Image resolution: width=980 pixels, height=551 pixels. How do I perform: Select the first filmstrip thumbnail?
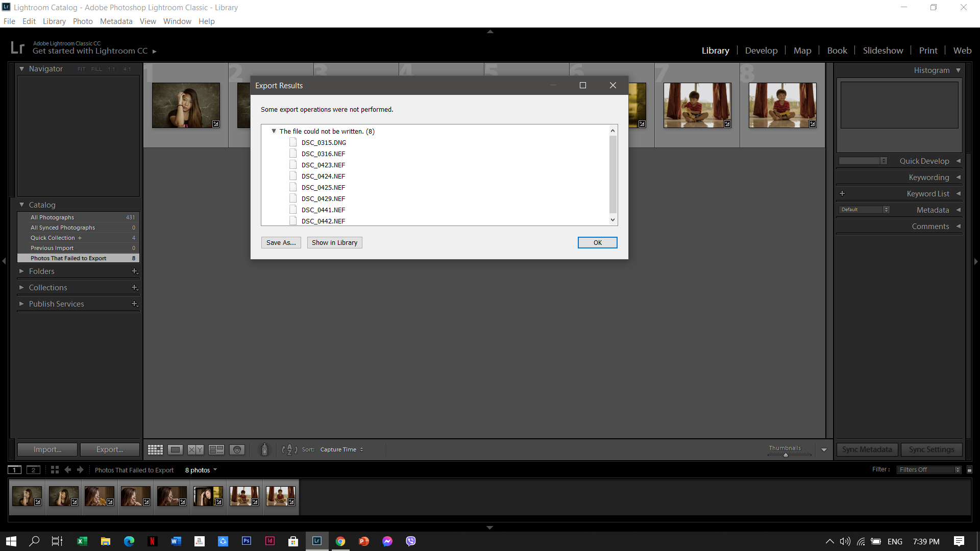(x=27, y=495)
